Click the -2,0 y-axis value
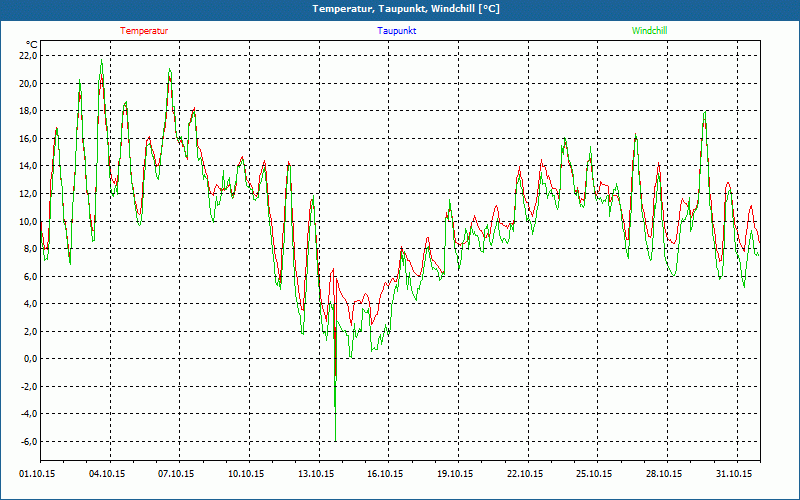Image resolution: width=800 pixels, height=500 pixels. [29, 386]
